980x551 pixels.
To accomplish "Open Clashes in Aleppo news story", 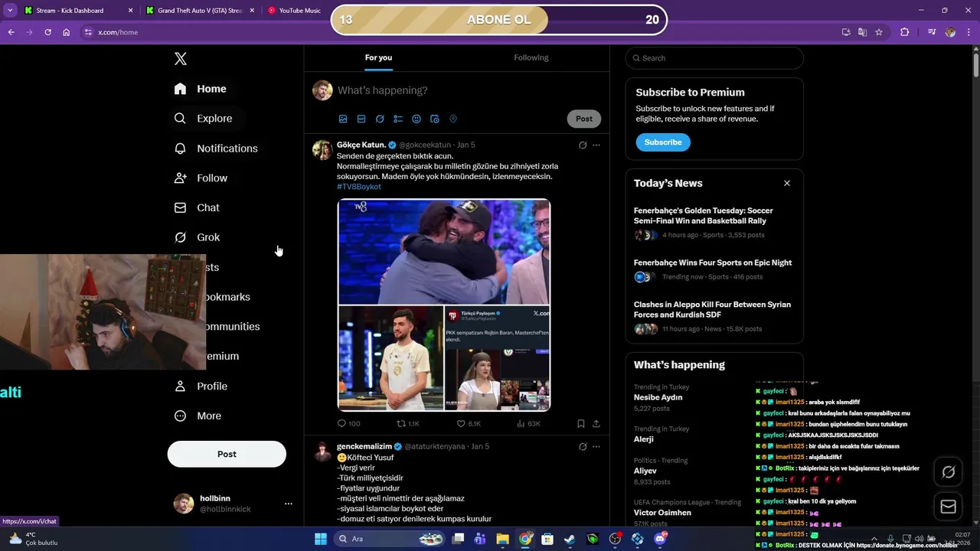I will click(714, 317).
